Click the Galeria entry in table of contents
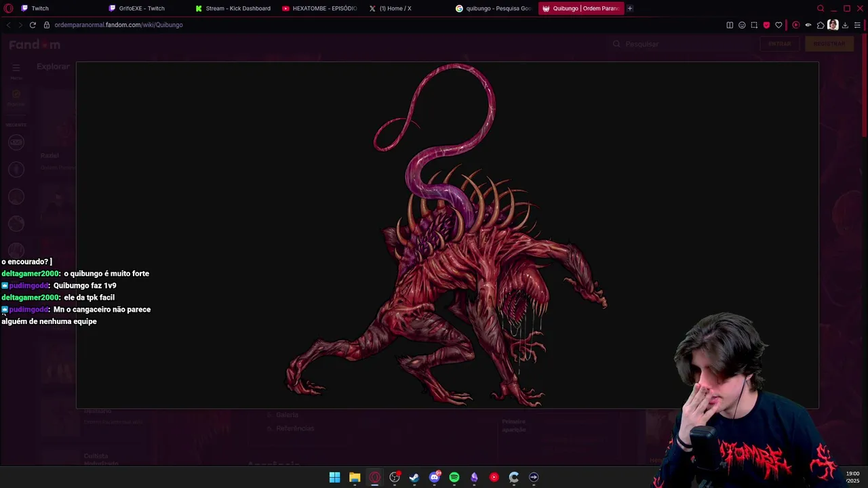 [286, 415]
